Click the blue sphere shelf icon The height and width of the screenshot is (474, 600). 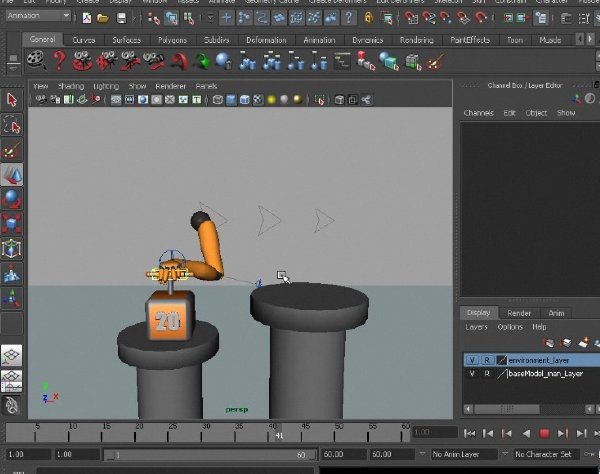point(223,61)
